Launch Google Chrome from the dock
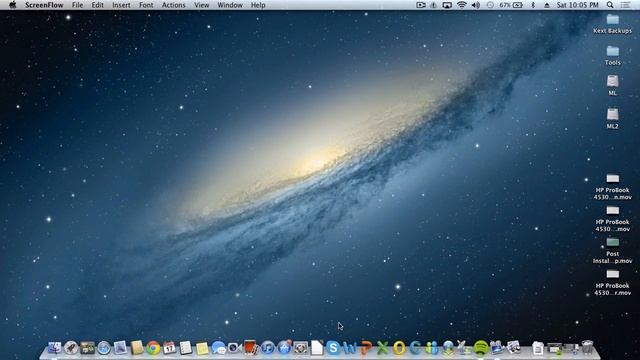Screen dimensions: 640x360 coord(153,348)
